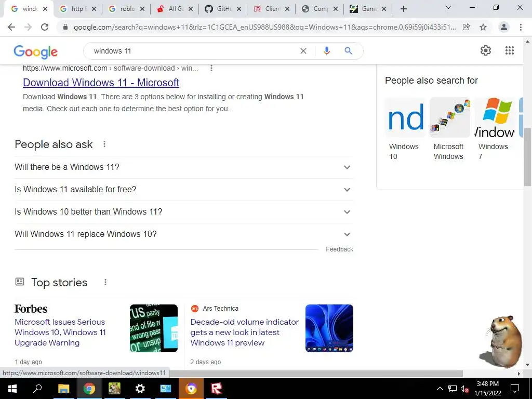Select Microsoft Windows related search card

pos(449,129)
